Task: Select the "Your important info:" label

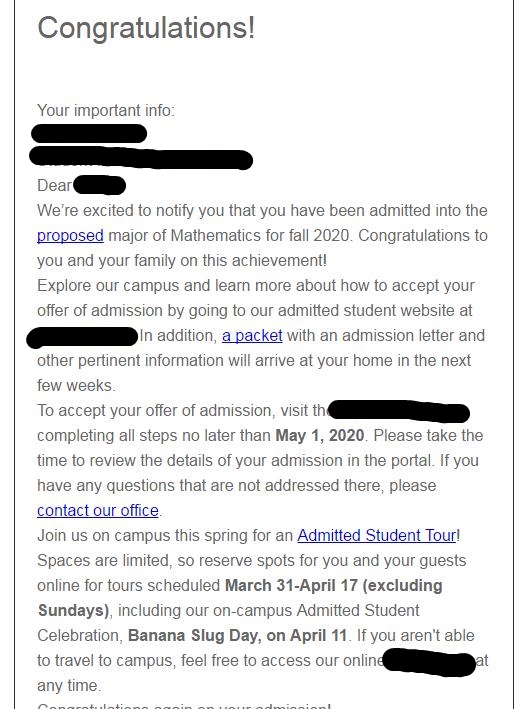Action: tap(106, 110)
